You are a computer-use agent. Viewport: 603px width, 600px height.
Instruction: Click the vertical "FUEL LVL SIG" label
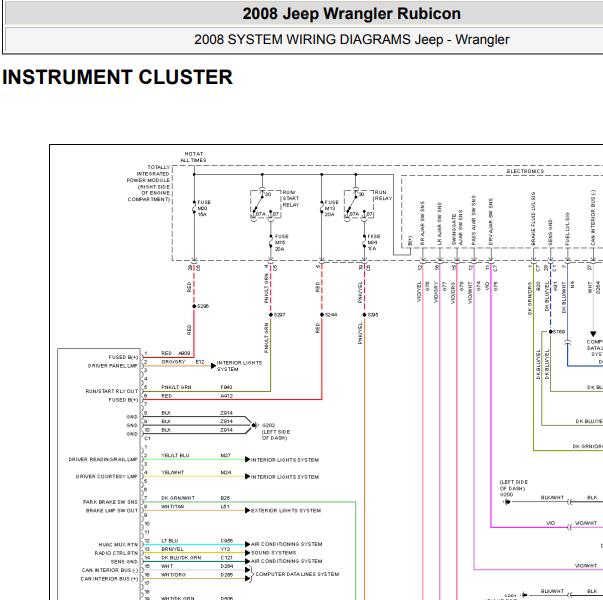[x=567, y=228]
